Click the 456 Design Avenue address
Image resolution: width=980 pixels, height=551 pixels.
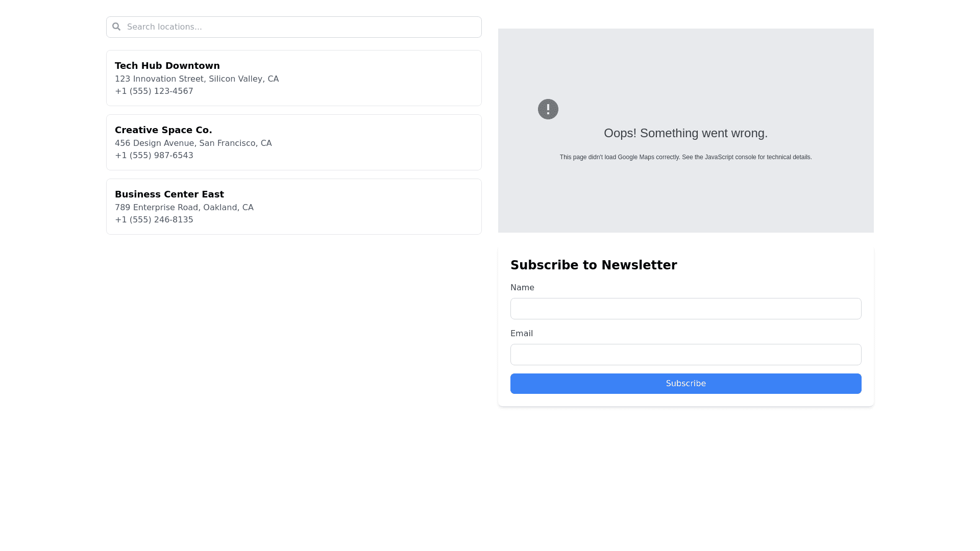coord(193,143)
